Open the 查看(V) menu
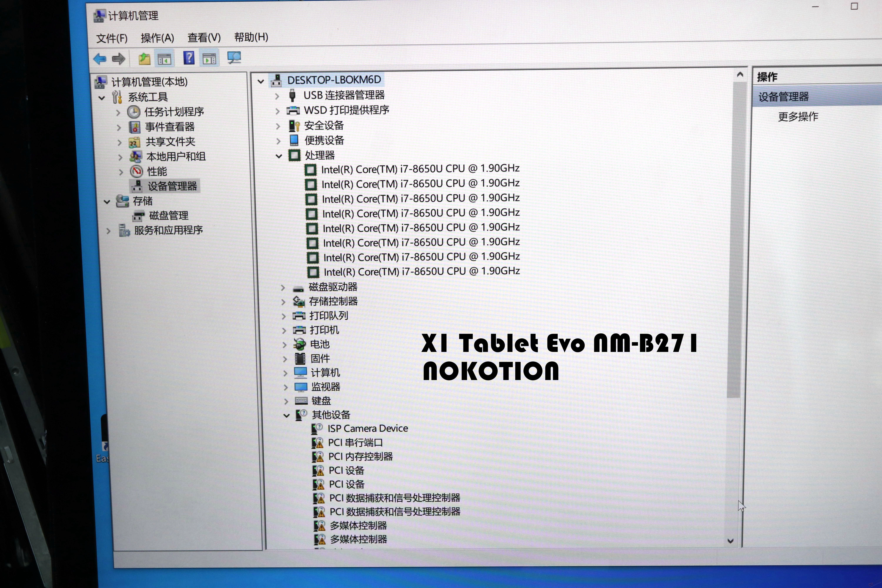This screenshot has height=588, width=882. [x=204, y=37]
